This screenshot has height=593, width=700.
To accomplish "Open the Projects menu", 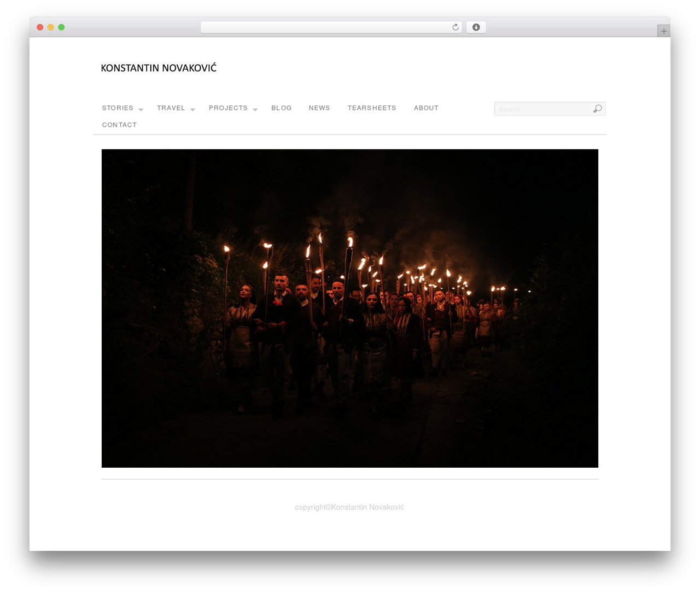I will 228,108.
